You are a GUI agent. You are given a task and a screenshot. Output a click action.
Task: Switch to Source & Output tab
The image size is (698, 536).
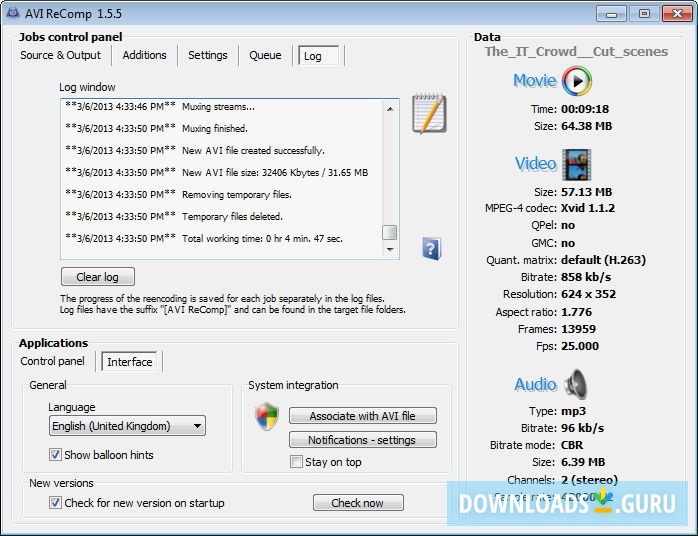point(61,55)
